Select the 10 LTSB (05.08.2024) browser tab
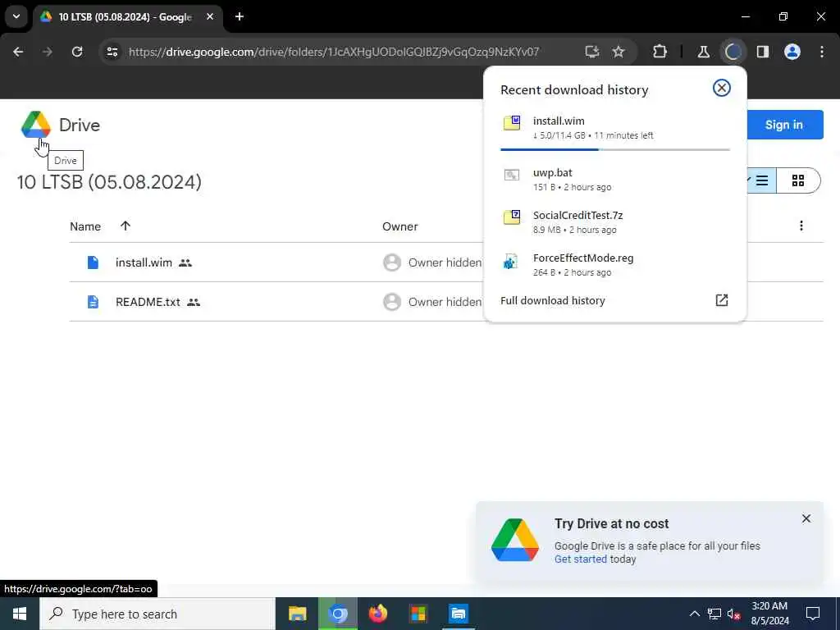The width and height of the screenshot is (840, 630). pos(126,17)
